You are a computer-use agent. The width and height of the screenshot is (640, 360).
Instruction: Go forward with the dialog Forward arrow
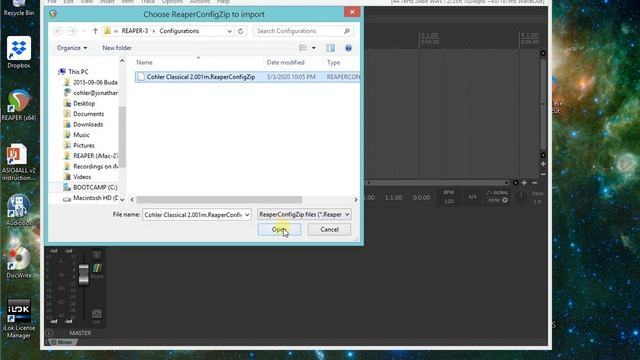click(72, 31)
